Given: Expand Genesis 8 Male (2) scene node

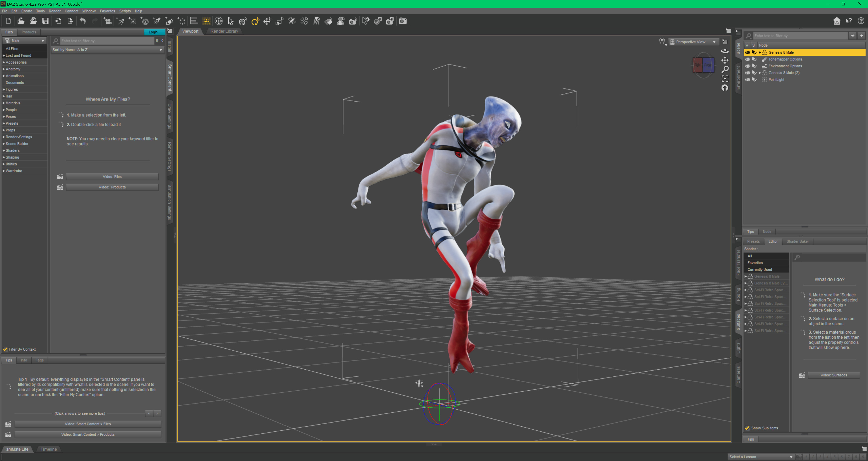Looking at the screenshot, I should 759,73.
